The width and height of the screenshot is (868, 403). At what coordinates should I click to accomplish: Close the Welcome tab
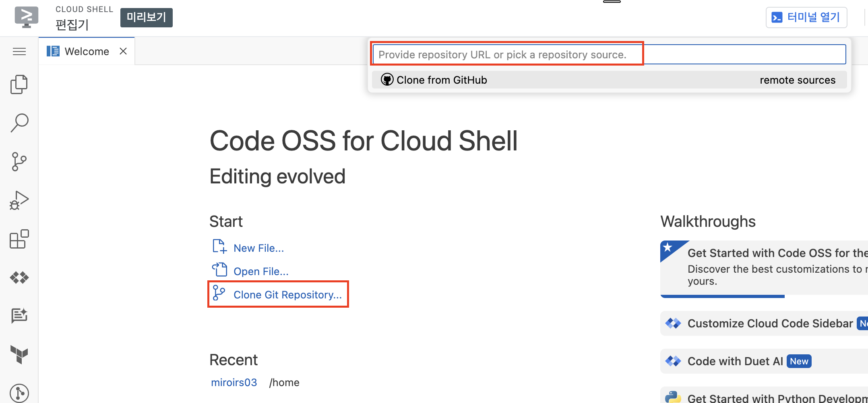(x=123, y=51)
